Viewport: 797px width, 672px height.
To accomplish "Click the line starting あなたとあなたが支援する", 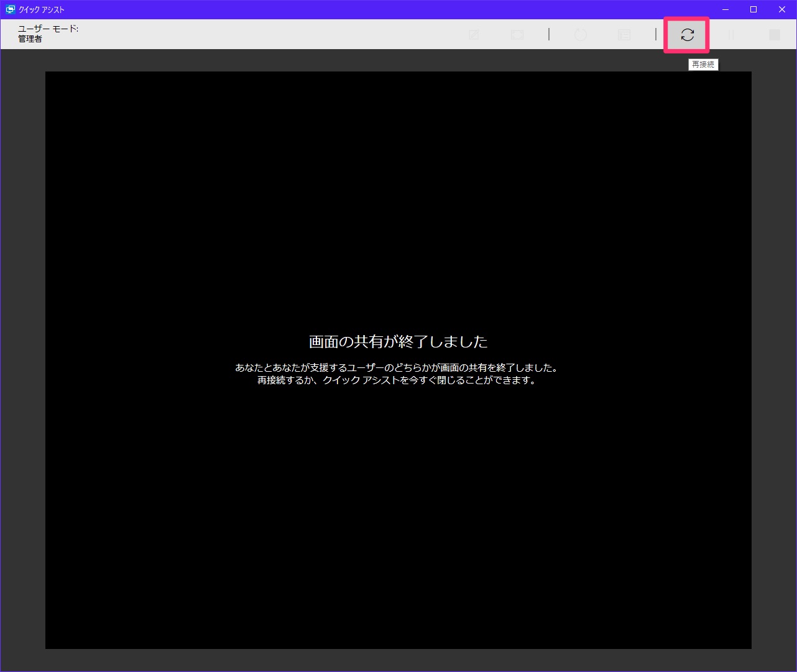I will click(398, 367).
